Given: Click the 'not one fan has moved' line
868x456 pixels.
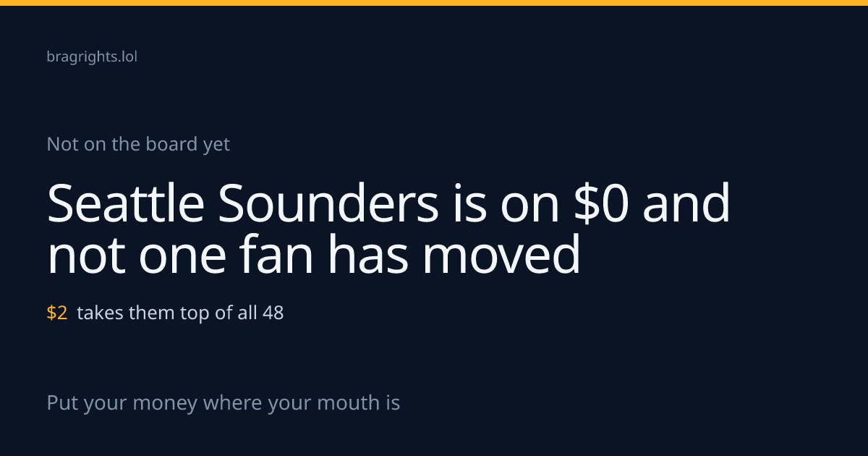Looking at the screenshot, I should click(314, 256).
